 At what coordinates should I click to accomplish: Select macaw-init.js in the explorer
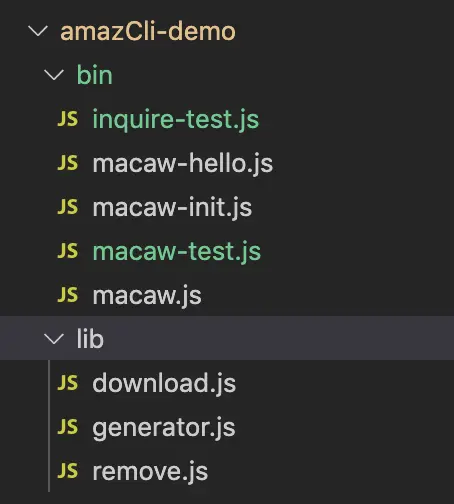(172, 207)
